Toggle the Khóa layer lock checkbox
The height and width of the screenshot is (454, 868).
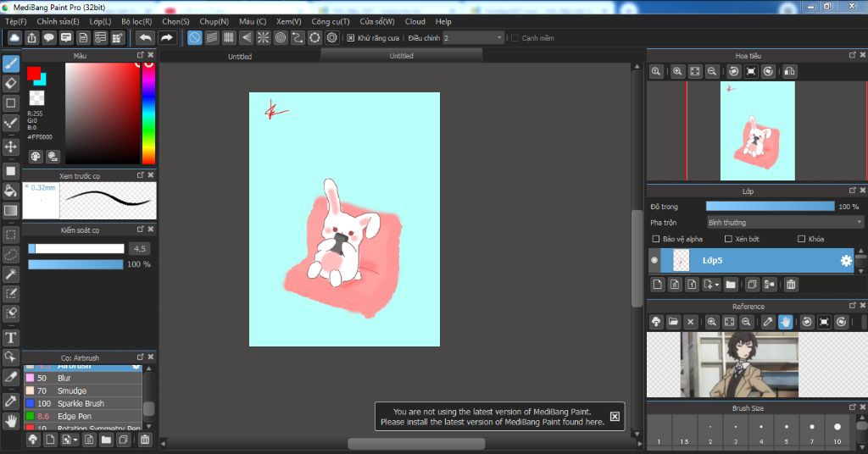pyautogui.click(x=800, y=239)
